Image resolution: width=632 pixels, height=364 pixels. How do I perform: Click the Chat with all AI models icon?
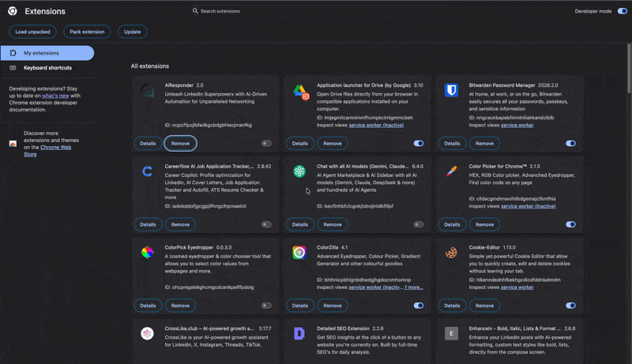pyautogui.click(x=299, y=171)
